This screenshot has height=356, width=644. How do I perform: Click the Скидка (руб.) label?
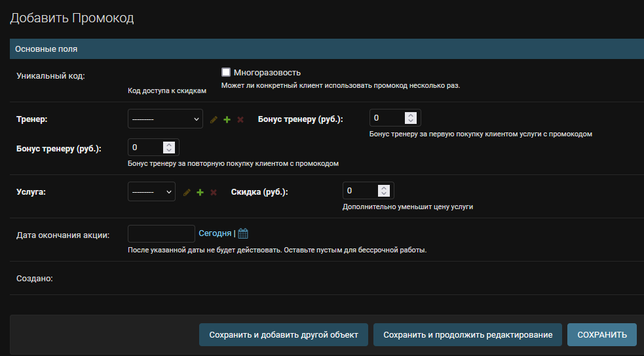coord(259,192)
